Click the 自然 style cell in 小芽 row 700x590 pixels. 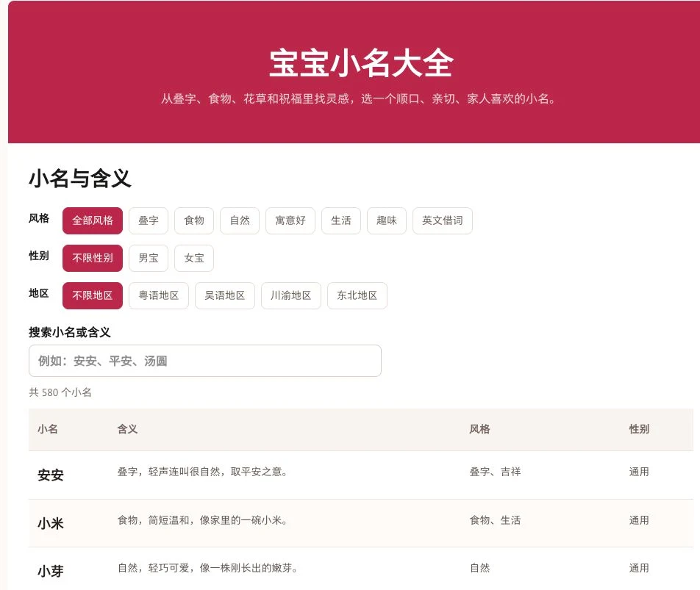[x=479, y=568]
